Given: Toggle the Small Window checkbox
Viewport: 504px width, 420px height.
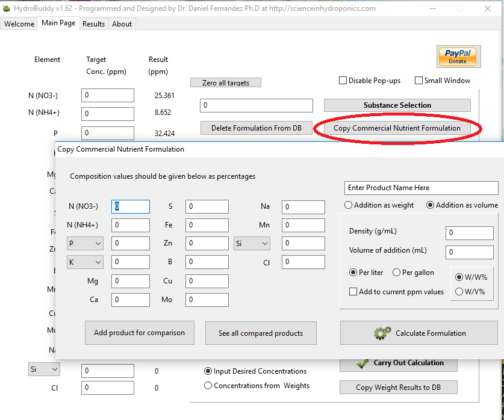Looking at the screenshot, I should tap(418, 80).
